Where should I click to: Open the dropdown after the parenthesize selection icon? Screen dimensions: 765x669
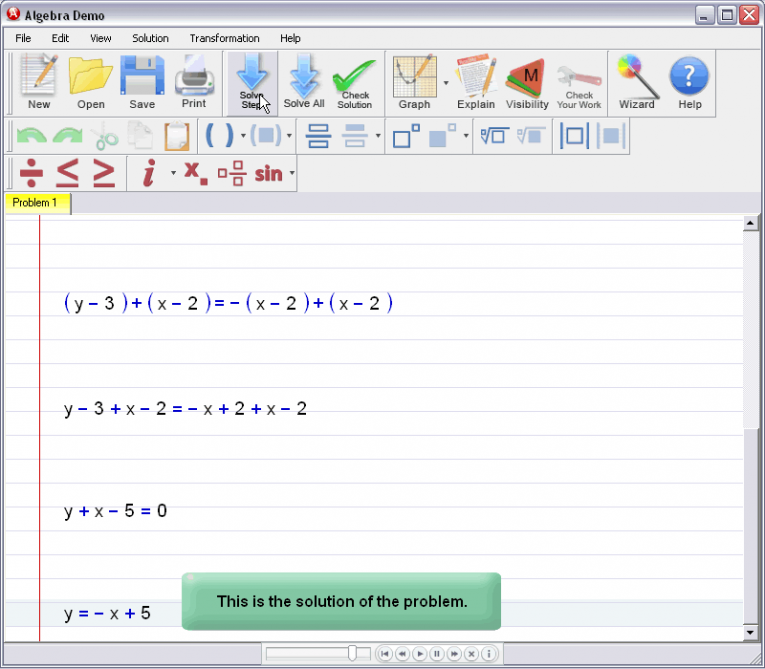pos(289,136)
